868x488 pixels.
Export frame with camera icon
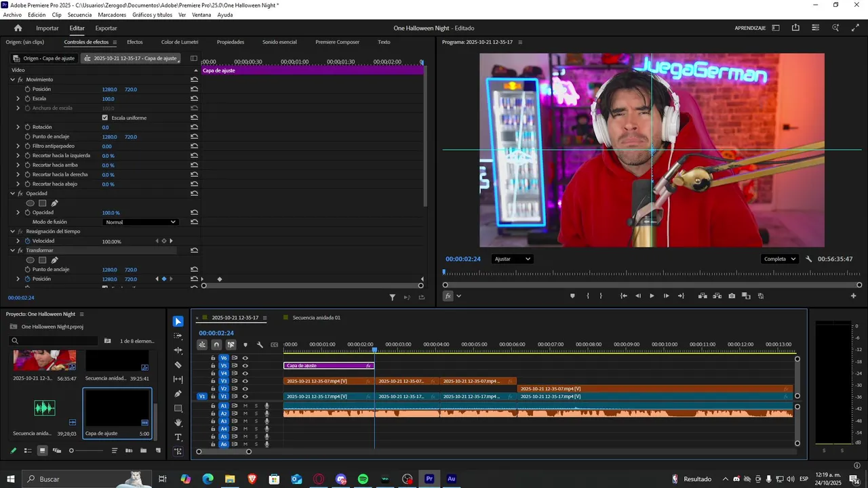tap(732, 296)
